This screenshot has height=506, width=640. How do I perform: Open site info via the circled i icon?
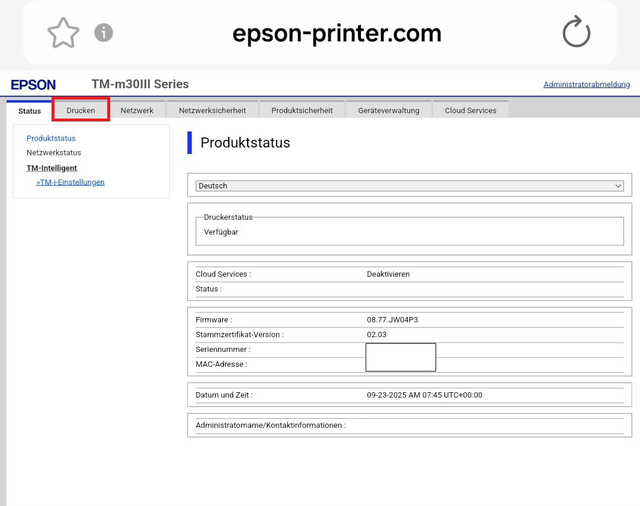(x=104, y=33)
